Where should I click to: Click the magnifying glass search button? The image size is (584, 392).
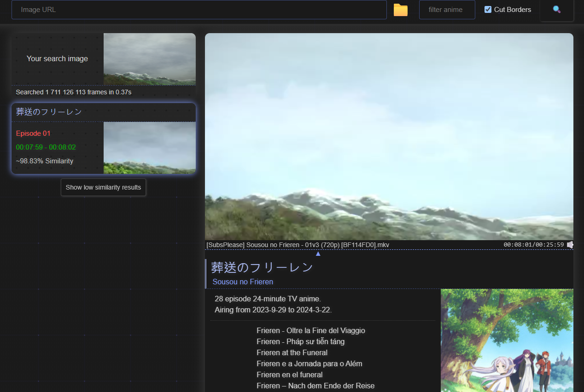[x=557, y=10]
